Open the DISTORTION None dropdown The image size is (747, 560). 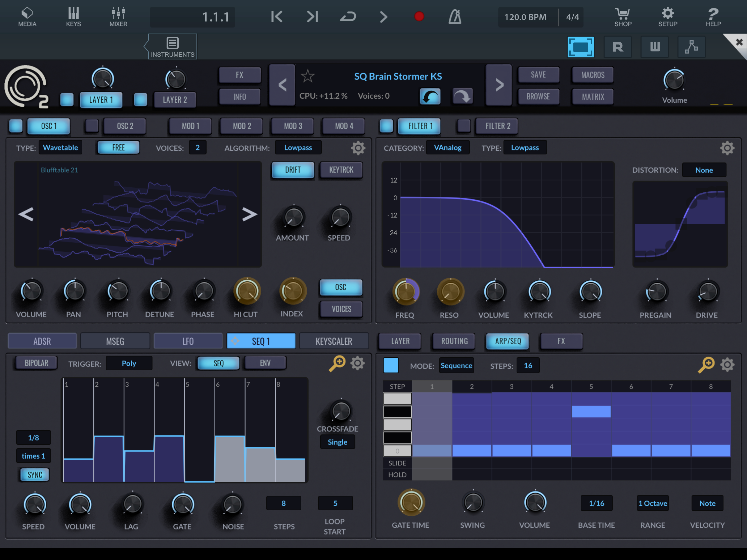pos(704,170)
